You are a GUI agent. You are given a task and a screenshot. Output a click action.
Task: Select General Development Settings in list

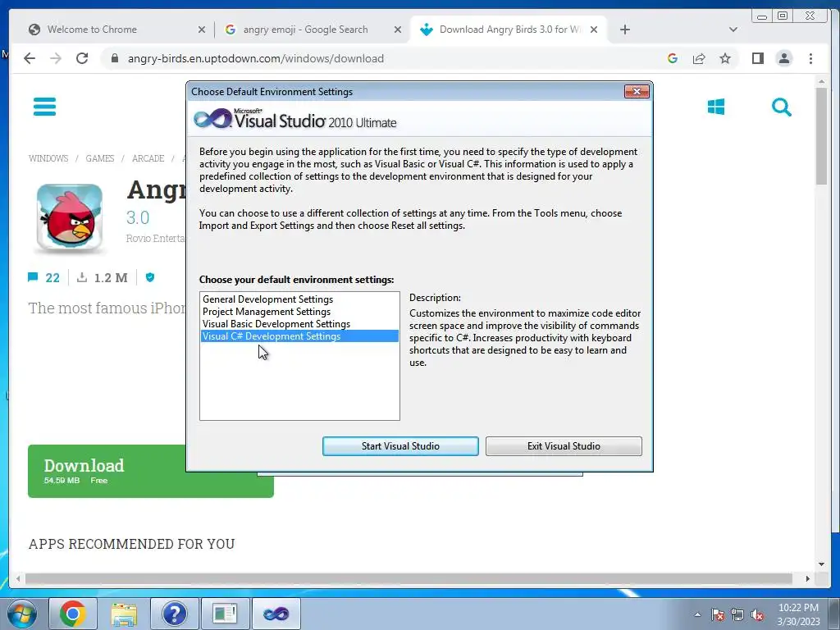tap(299, 299)
